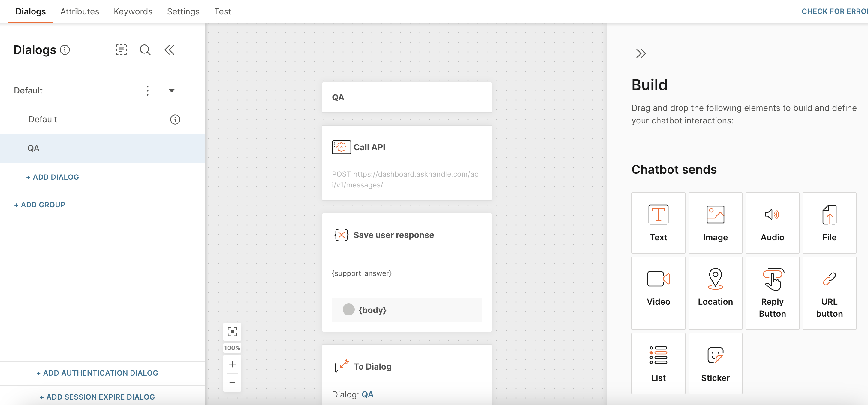Choose the Audio element tile

tap(772, 223)
